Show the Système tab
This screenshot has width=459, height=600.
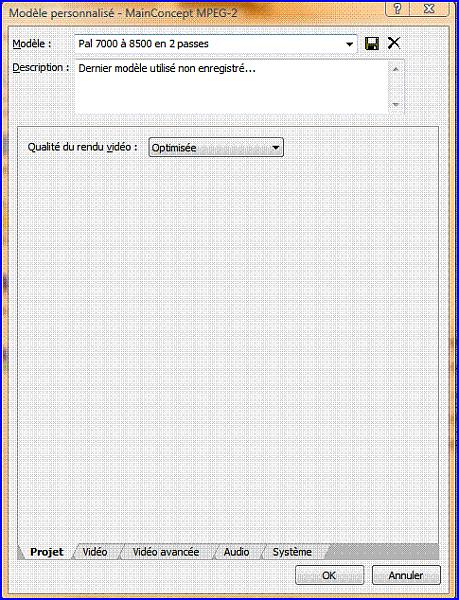292,552
